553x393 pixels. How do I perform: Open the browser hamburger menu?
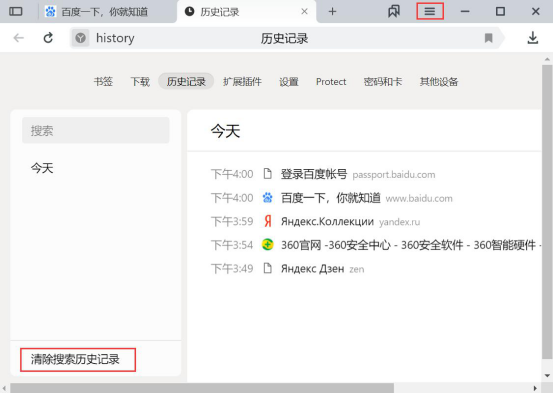click(430, 11)
